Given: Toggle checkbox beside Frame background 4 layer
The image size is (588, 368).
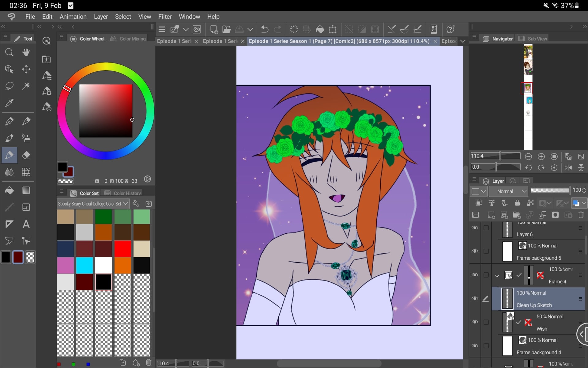Looking at the screenshot, I should click(486, 346).
